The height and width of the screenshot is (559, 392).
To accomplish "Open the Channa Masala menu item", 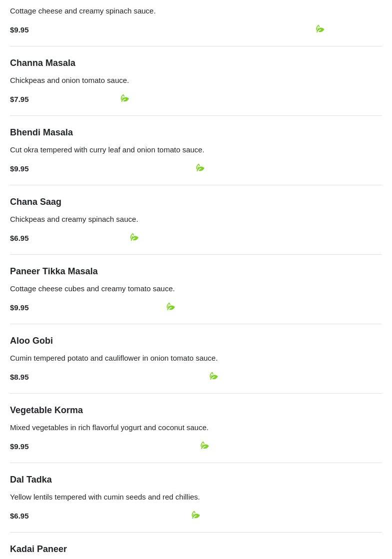I will pyautogui.click(x=42, y=63).
